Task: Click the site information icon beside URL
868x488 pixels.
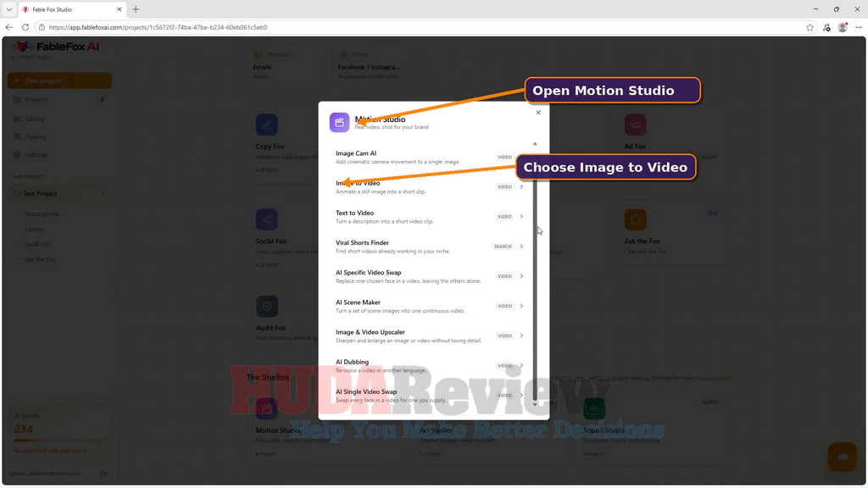Action: coord(42,27)
